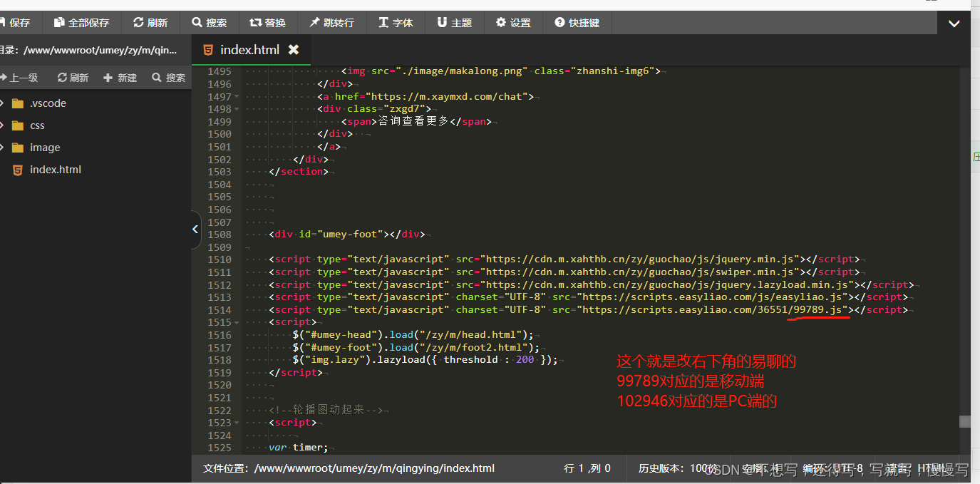Expand the image folder
The height and width of the screenshot is (484, 980).
pos(2,148)
